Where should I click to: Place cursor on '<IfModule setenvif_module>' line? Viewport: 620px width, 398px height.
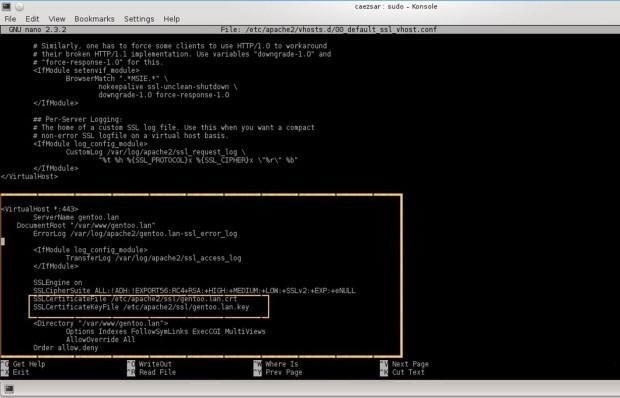[86, 70]
